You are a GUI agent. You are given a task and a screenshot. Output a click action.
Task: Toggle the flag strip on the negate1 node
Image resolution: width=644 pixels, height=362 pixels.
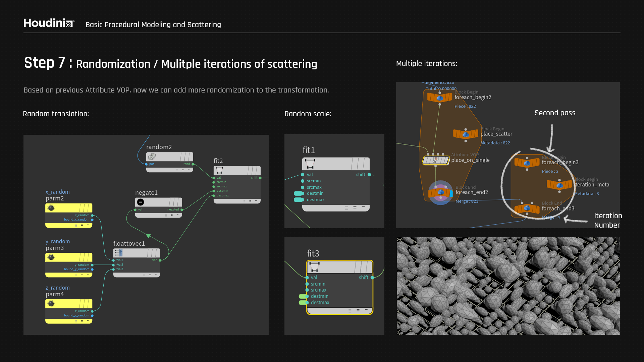pyautogui.click(x=176, y=202)
